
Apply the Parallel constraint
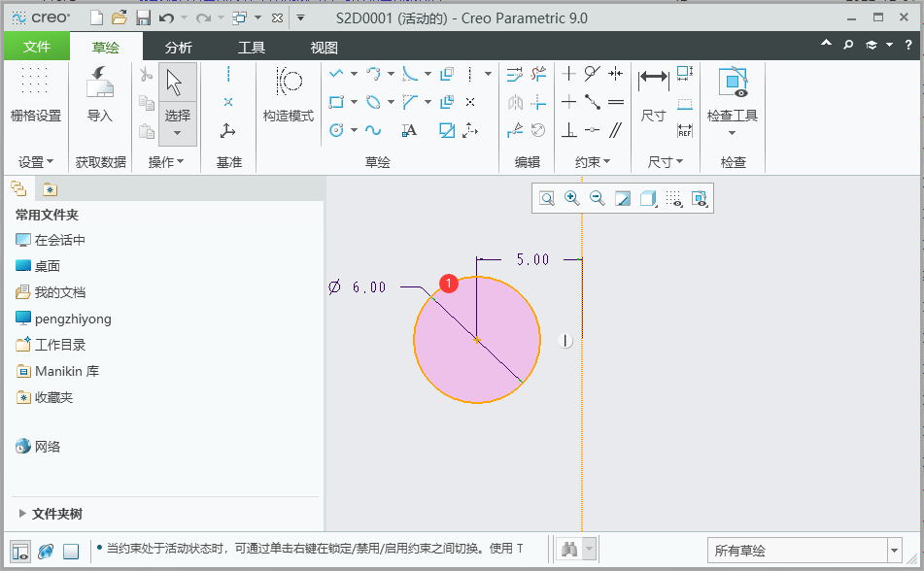(616, 130)
